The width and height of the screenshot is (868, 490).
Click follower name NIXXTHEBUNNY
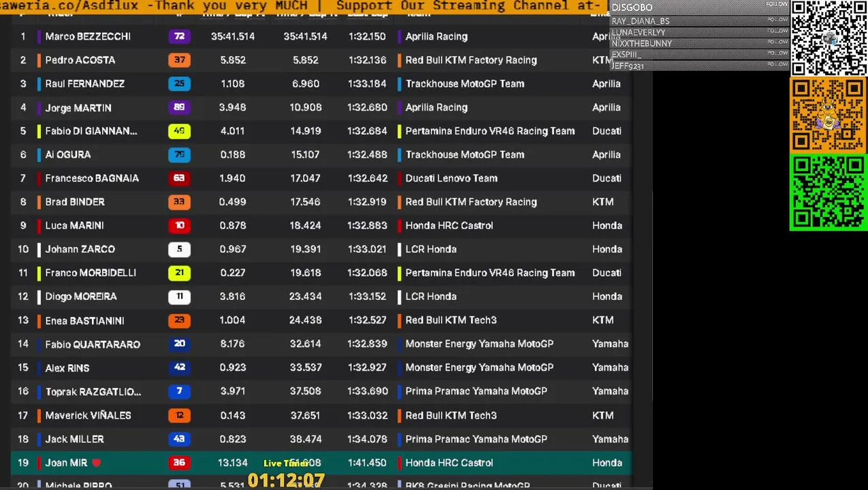coord(641,44)
